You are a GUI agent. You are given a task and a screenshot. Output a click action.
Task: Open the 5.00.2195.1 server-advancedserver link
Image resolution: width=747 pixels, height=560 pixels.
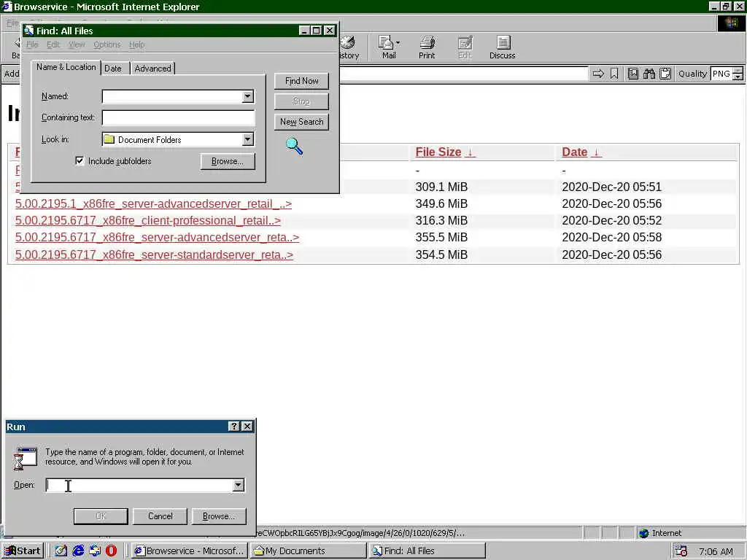click(x=153, y=204)
